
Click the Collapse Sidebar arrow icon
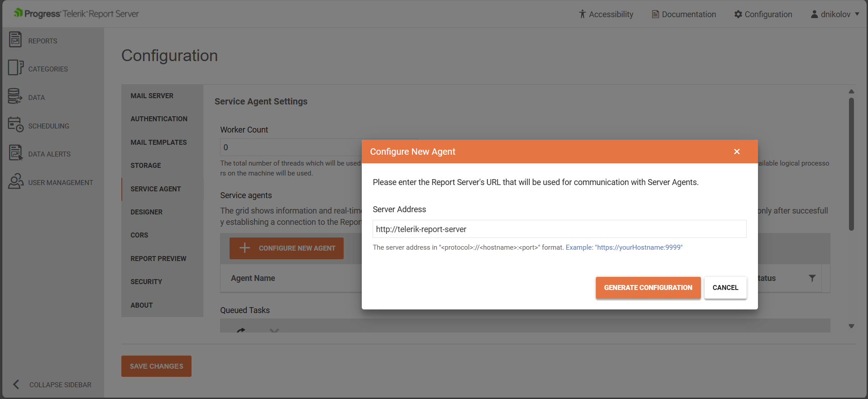16,385
